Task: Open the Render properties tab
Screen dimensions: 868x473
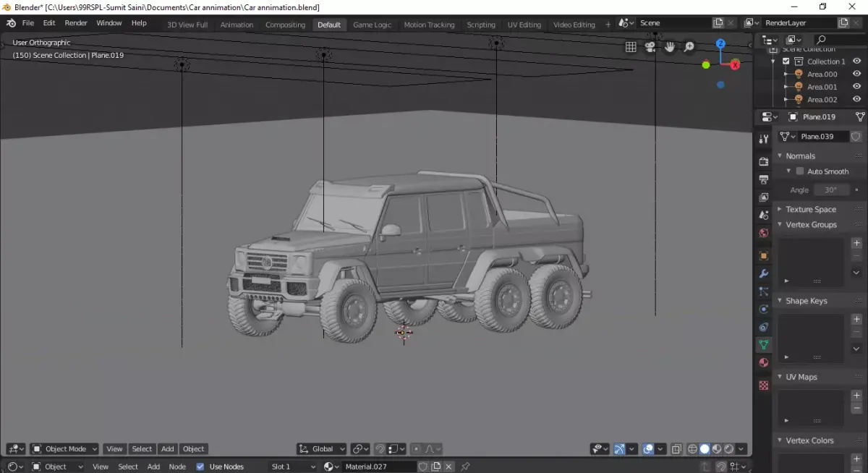Action: click(x=764, y=161)
